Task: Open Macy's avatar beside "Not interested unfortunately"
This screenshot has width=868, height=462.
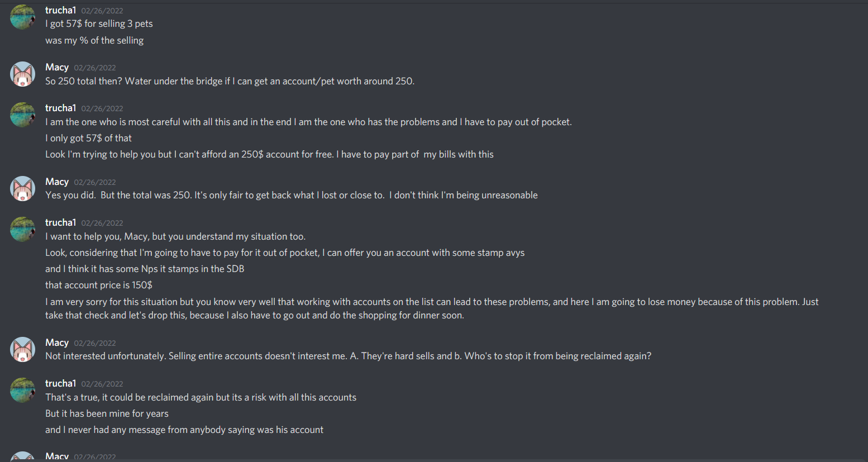Action: coord(23,349)
